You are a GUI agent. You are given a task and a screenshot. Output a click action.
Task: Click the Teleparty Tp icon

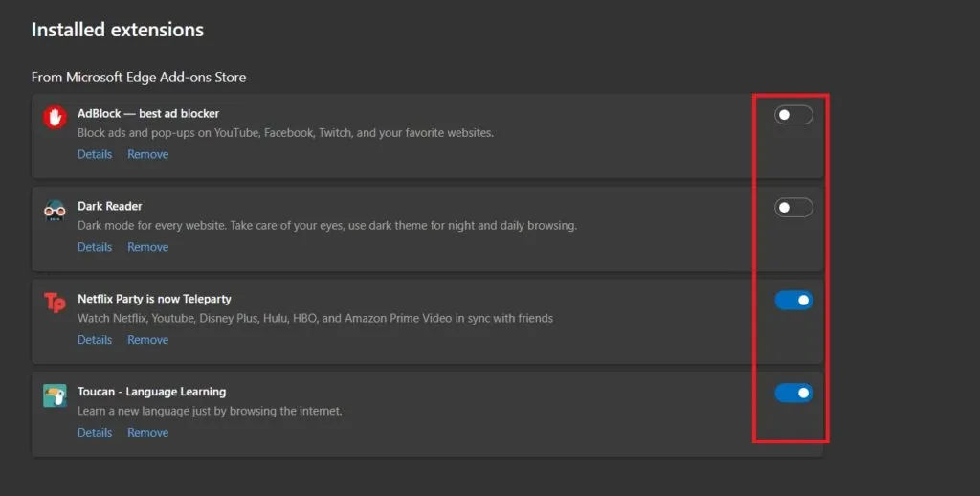pos(55,303)
